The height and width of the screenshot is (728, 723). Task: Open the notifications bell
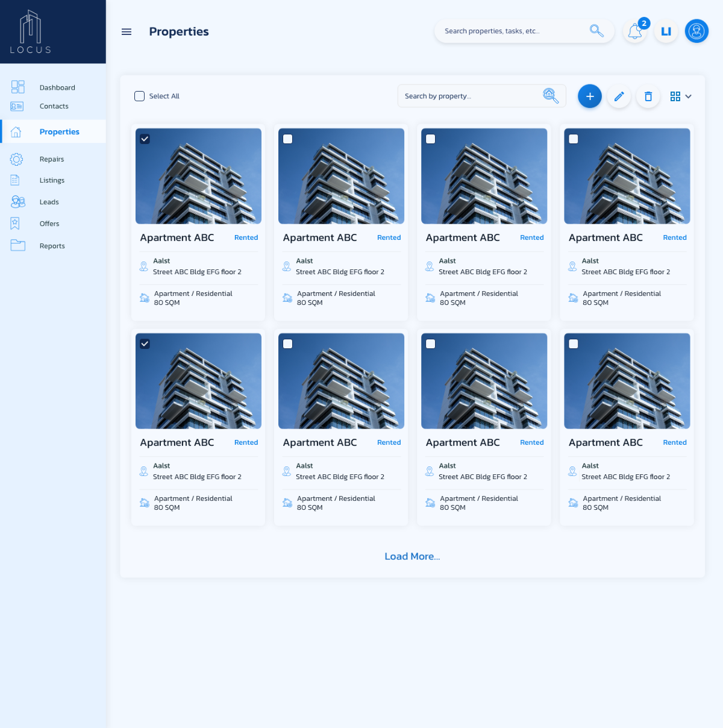(x=635, y=31)
